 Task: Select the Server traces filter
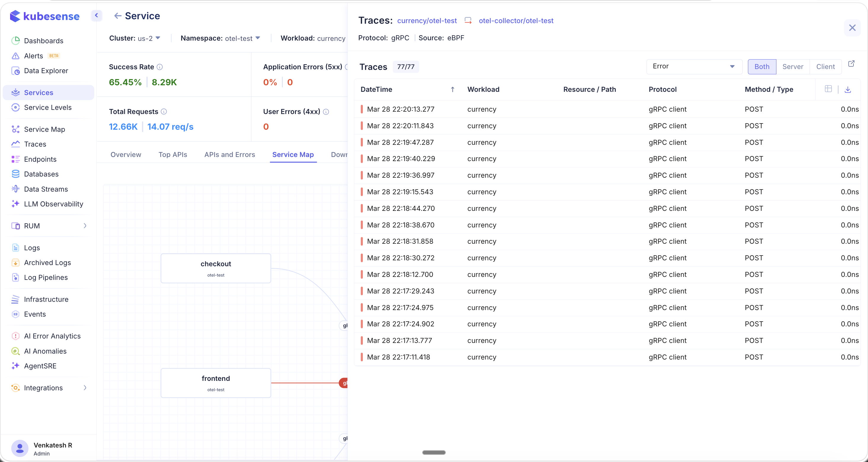point(792,66)
